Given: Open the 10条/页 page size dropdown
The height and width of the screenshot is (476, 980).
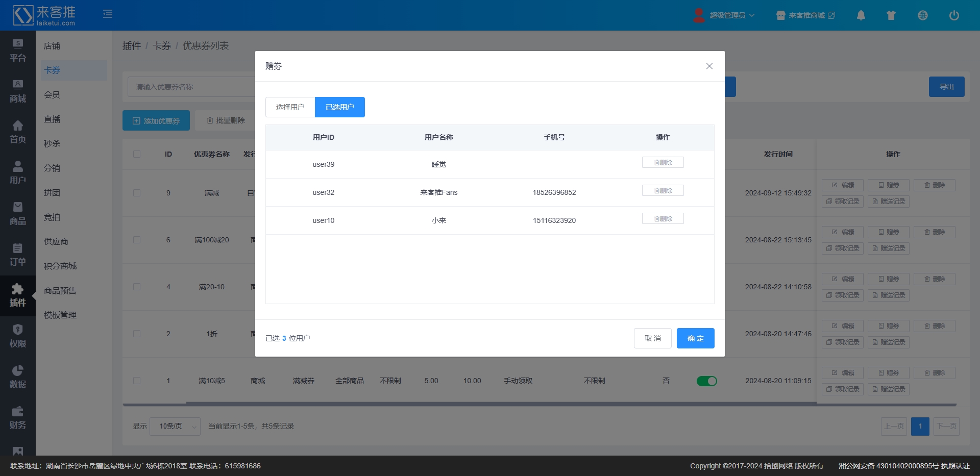Looking at the screenshot, I should [x=175, y=426].
